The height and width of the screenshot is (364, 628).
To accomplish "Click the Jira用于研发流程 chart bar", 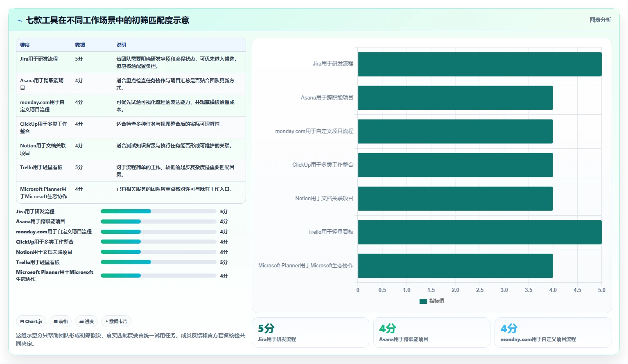I will point(480,64).
